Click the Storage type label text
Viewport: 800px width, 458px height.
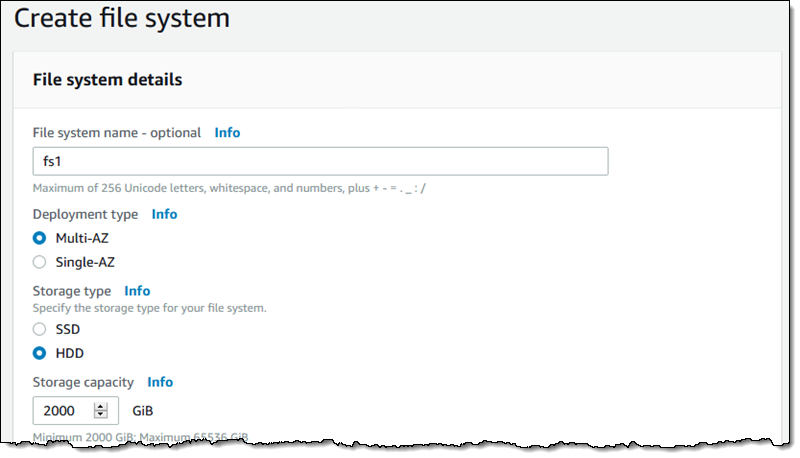[x=74, y=291]
